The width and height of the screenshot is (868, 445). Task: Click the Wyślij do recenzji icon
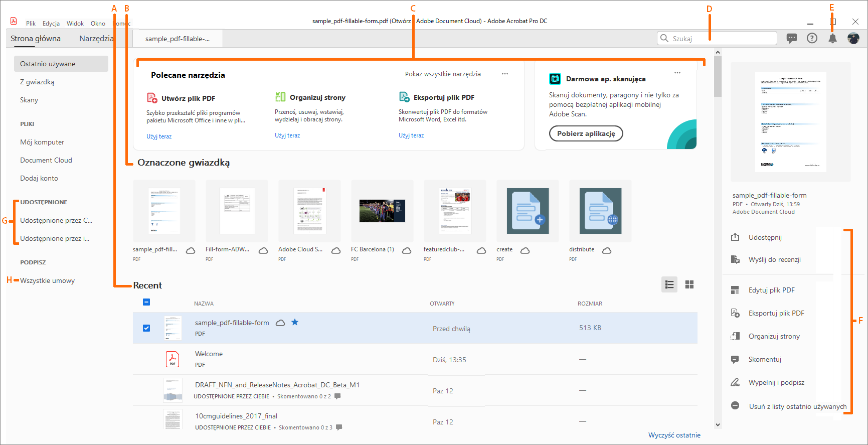(735, 259)
